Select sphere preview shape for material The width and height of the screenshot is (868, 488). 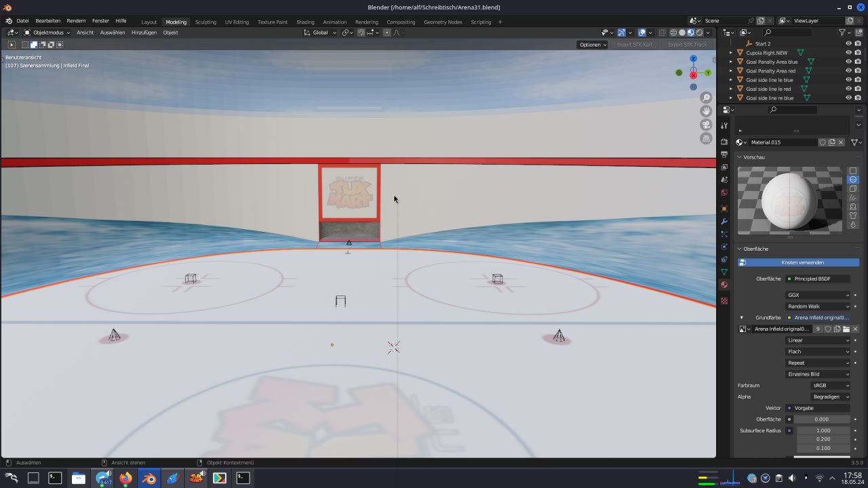[853, 180]
